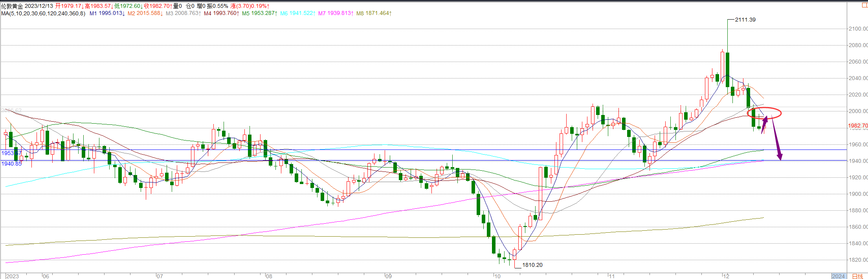Click the M7 1939.813 moving average value
Viewport: 868px width, 279px height.
(x=336, y=13)
